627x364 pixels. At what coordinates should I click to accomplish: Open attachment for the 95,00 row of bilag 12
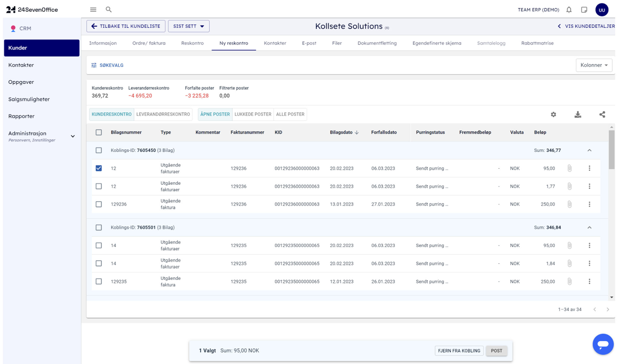pos(569,168)
